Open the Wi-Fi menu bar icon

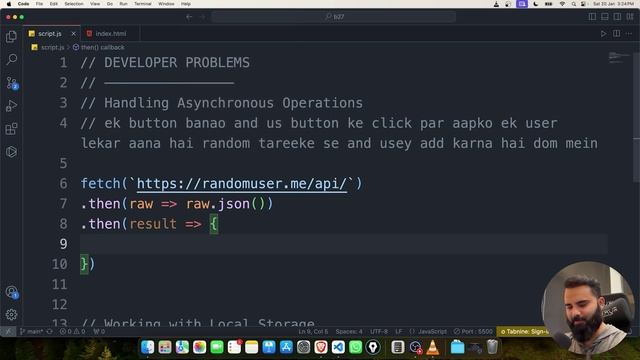tap(562, 4)
